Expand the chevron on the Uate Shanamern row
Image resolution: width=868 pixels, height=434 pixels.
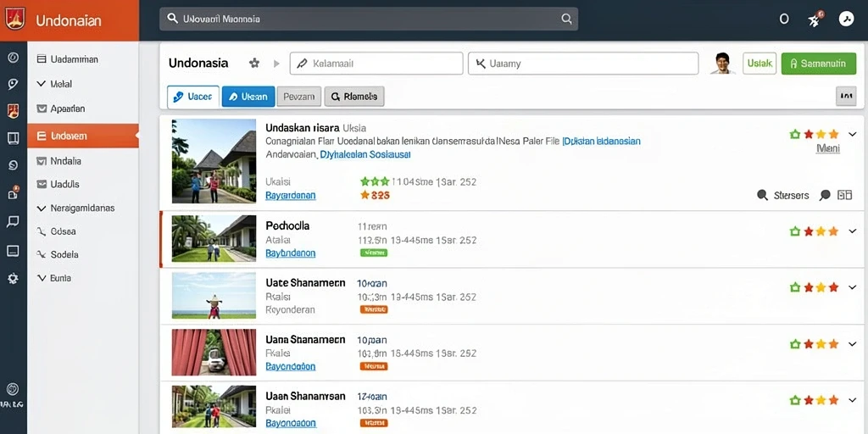pyautogui.click(x=853, y=287)
